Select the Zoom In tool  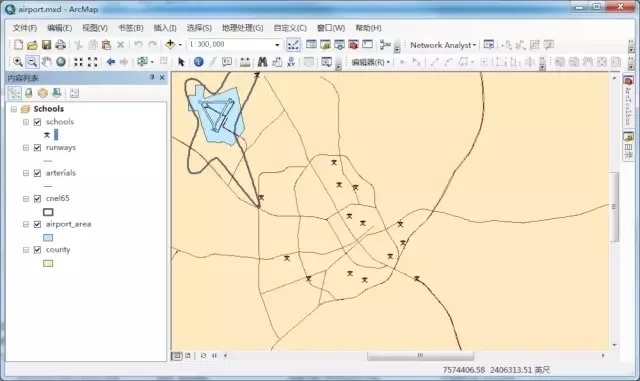click(x=18, y=62)
